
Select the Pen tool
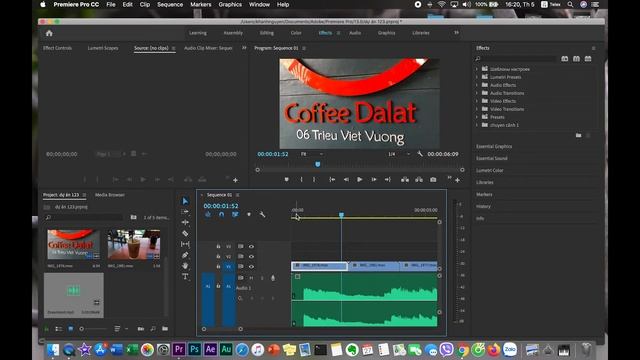point(185,255)
